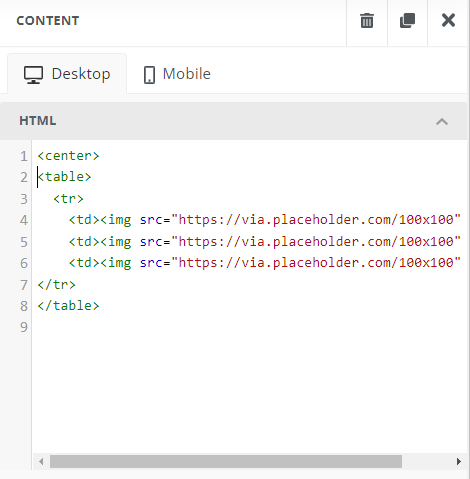Switch to the Desktop tab
The width and height of the screenshot is (470, 479).
(67, 74)
